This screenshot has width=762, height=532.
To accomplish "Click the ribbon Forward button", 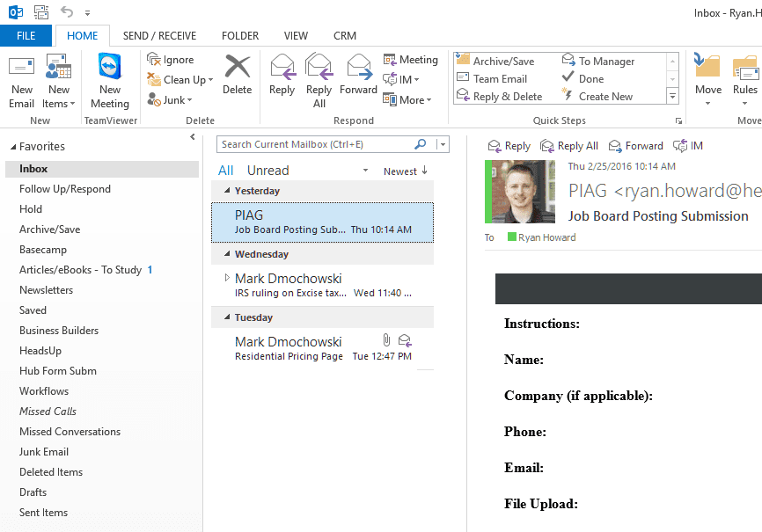I will [x=359, y=76].
